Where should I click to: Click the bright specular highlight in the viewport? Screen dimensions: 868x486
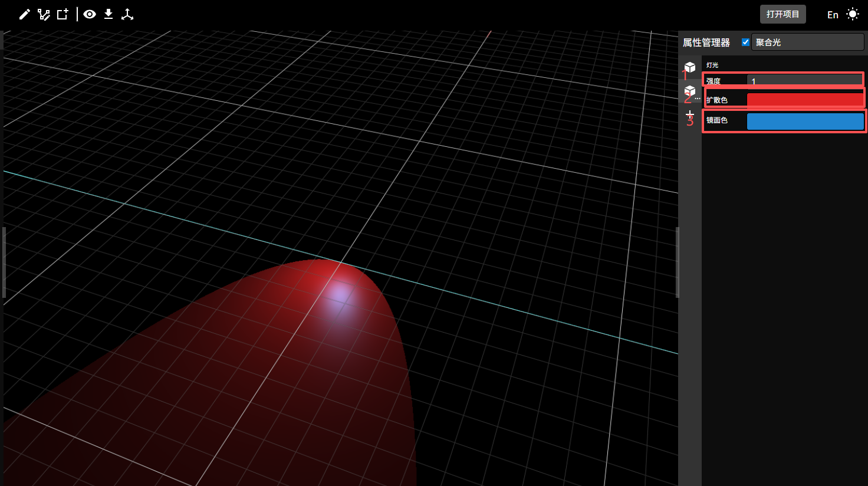click(340, 294)
